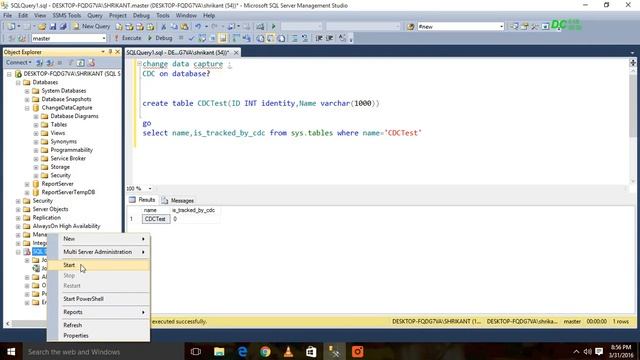Expand the Database Snapshots folder
The image size is (640, 360).
click(27, 100)
